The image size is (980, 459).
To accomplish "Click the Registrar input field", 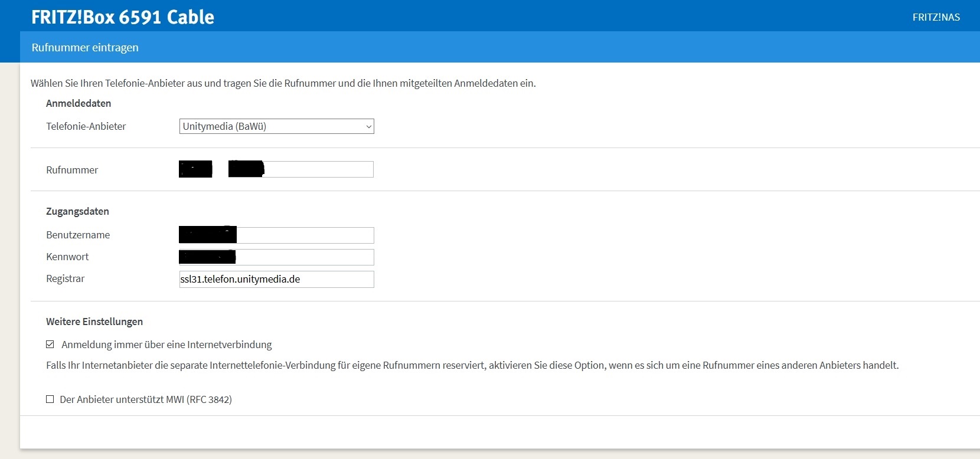I will pyautogui.click(x=276, y=279).
